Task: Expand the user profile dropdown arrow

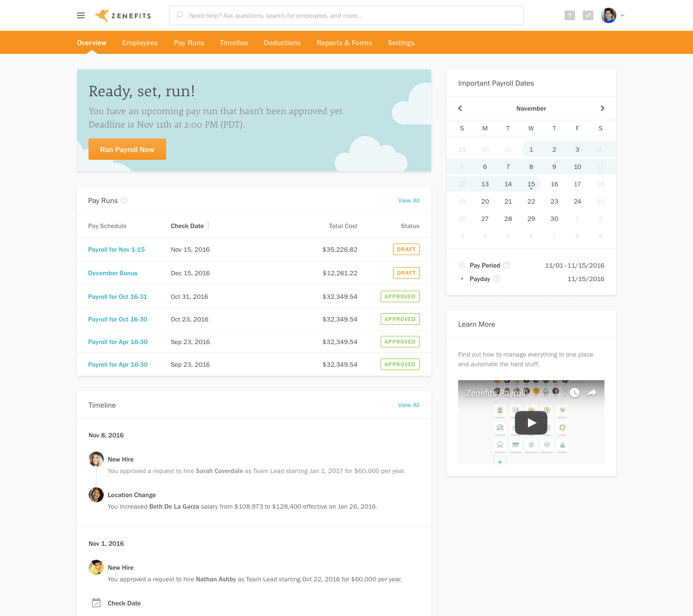Action: coord(622,15)
